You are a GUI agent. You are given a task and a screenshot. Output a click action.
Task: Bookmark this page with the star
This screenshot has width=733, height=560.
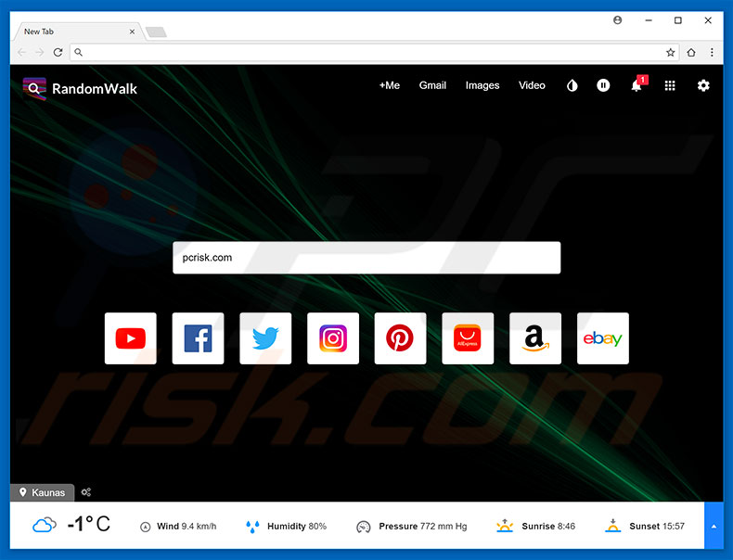pos(670,52)
